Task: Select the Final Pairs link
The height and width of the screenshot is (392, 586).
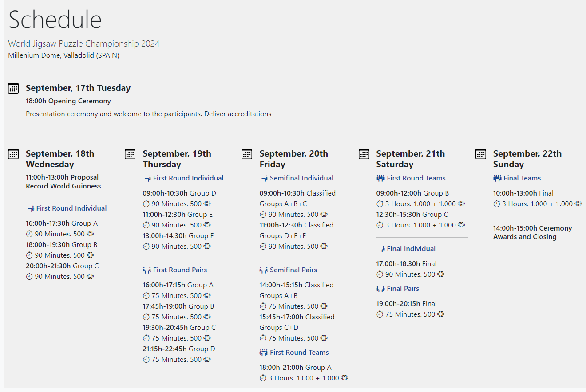Action: click(x=403, y=289)
